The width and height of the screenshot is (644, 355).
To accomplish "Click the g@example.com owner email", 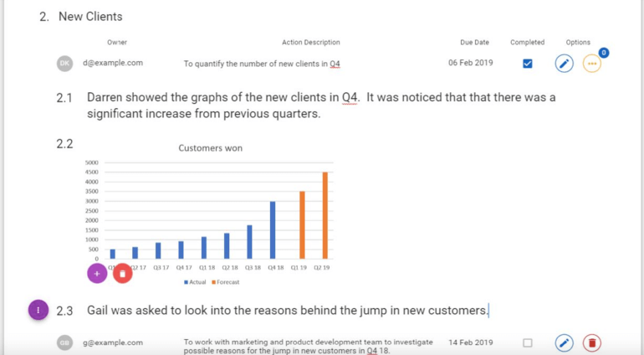I will pos(113,342).
